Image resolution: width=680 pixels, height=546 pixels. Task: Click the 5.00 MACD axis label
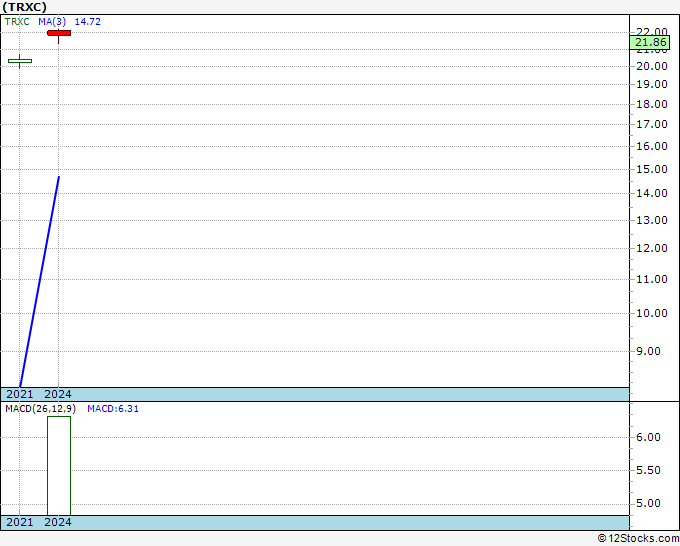pyautogui.click(x=649, y=504)
